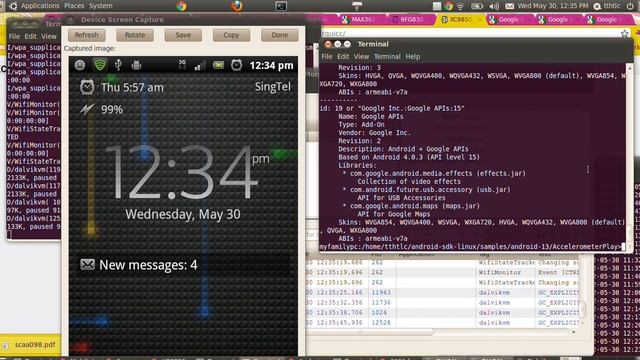Screen dimensions: 640x360
Task: Open the tthtlc user menu in top panel
Action: coord(607,6)
